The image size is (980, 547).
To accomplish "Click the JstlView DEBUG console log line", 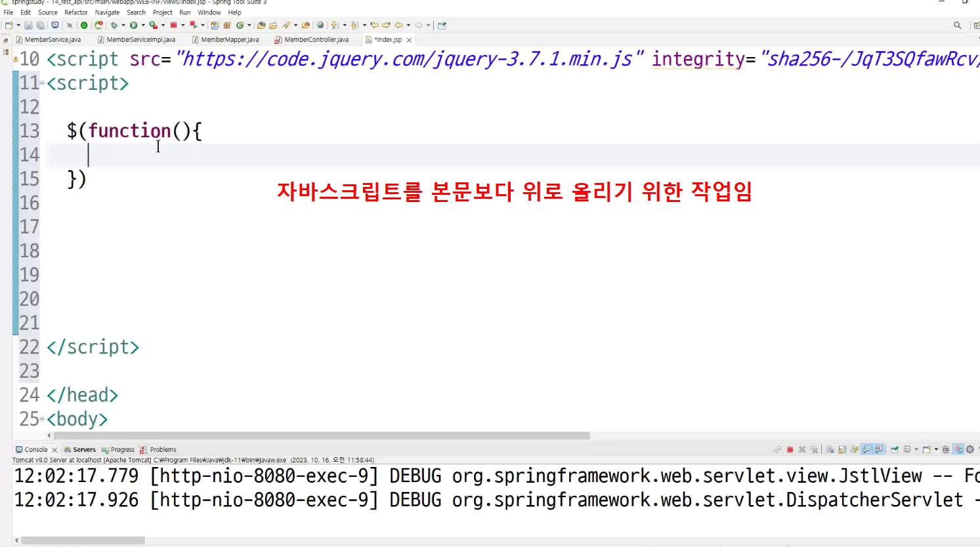I will [x=496, y=476].
